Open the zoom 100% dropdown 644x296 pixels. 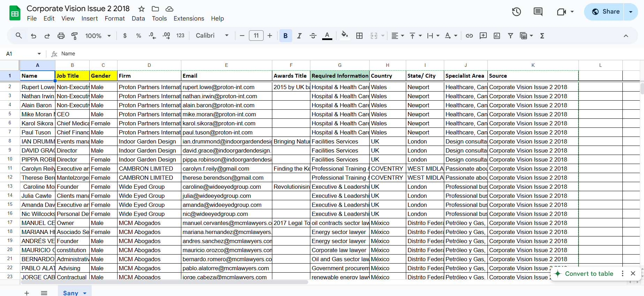[x=98, y=36]
